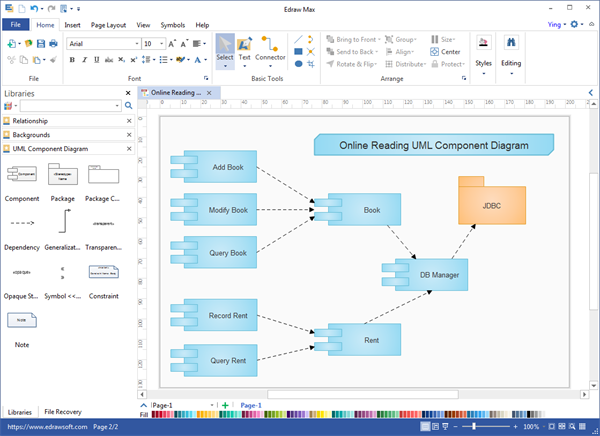Choose the Package shape in the library
The image size is (600, 436).
[63, 178]
